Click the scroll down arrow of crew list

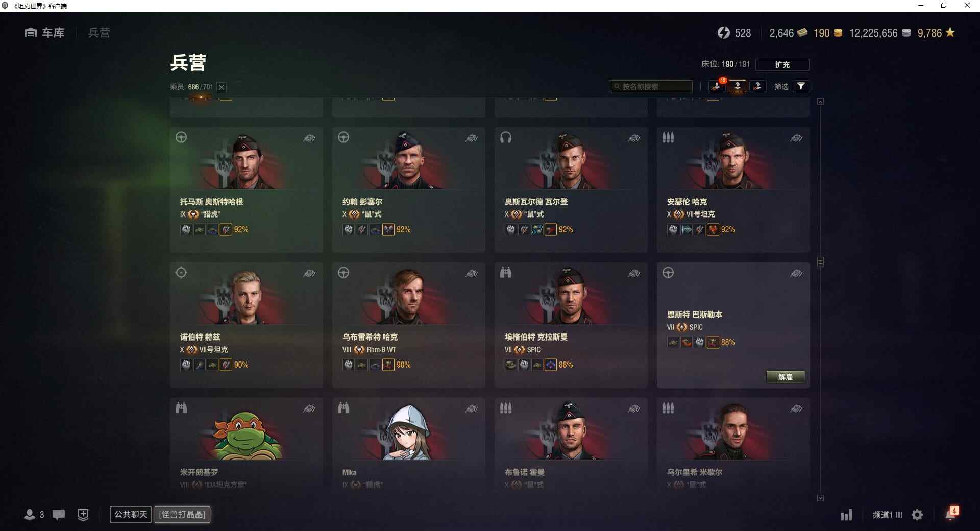[820, 498]
